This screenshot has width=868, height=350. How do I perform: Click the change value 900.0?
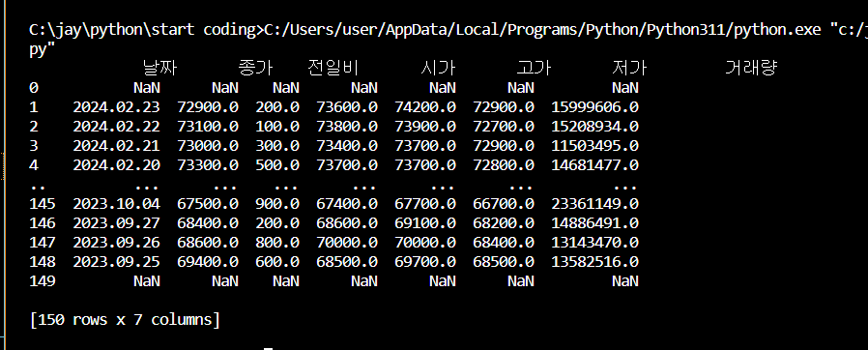pyautogui.click(x=277, y=204)
